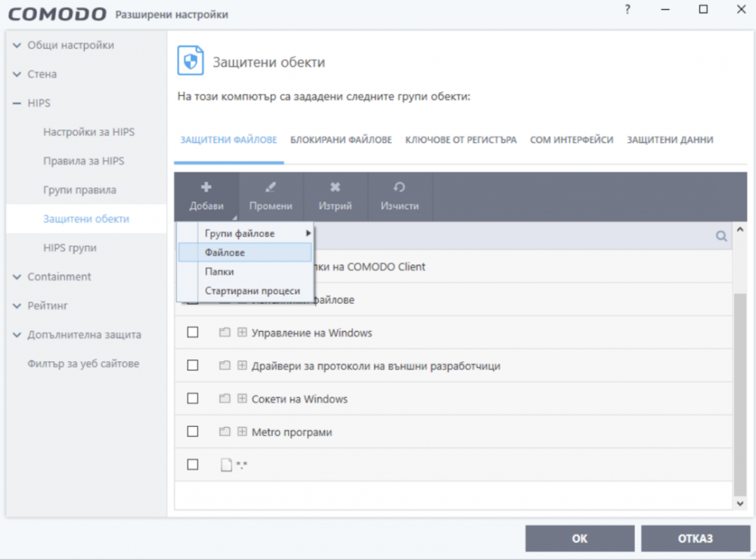Expand the Metro програми group
The image size is (756, 560).
coord(242,432)
